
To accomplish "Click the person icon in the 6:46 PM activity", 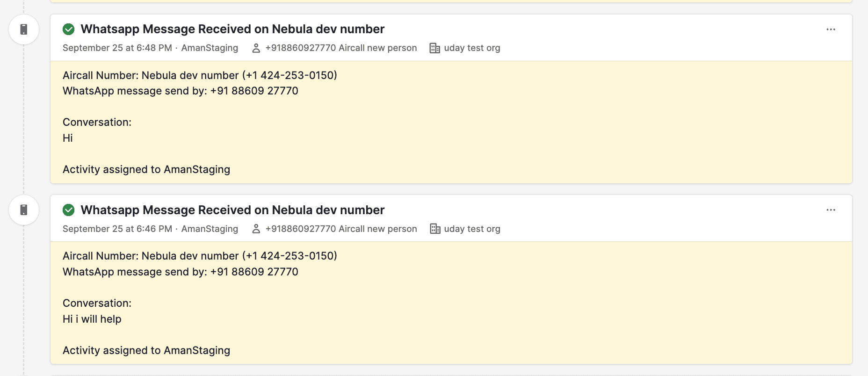I will click(256, 229).
